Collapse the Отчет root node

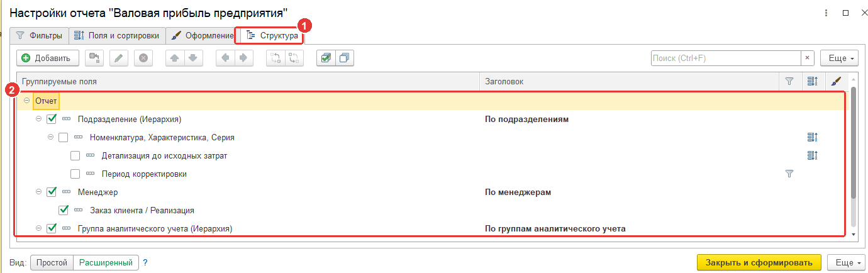click(x=27, y=101)
